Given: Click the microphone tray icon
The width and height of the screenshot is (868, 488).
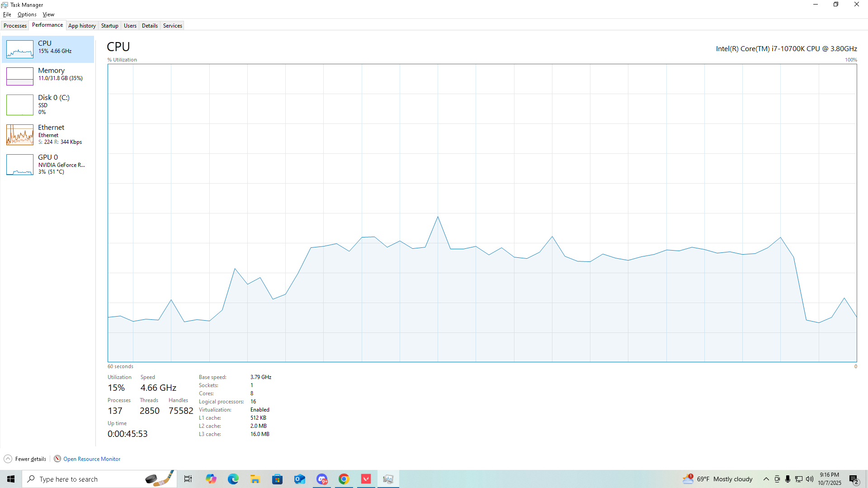Looking at the screenshot, I should (788, 479).
